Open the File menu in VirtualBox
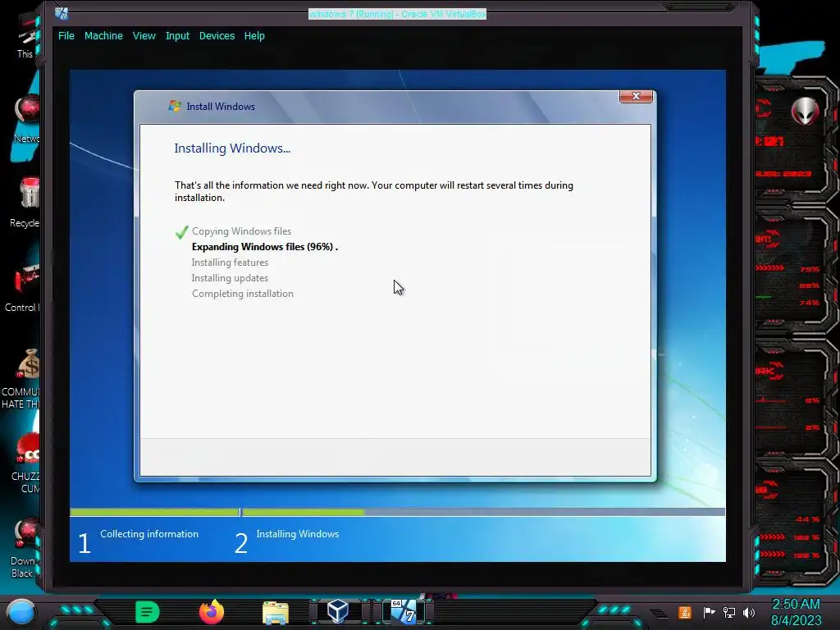This screenshot has width=840, height=630. (x=66, y=36)
